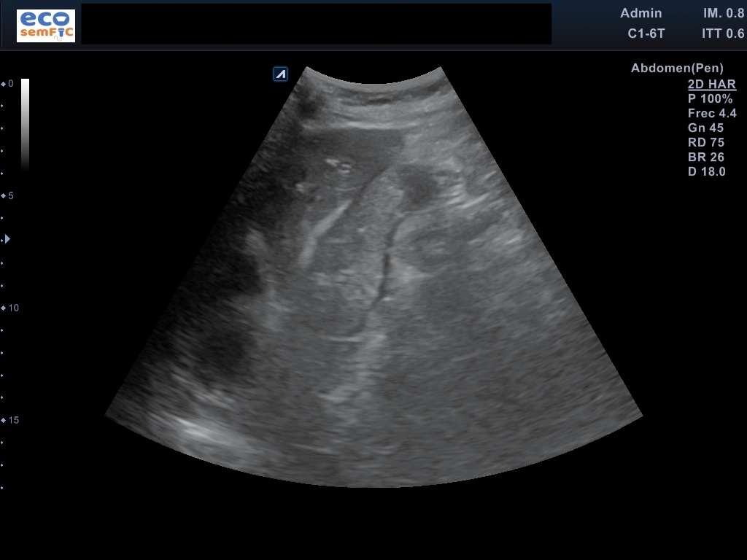
Task: Select the 2D HAR mode label
Action: [711, 85]
